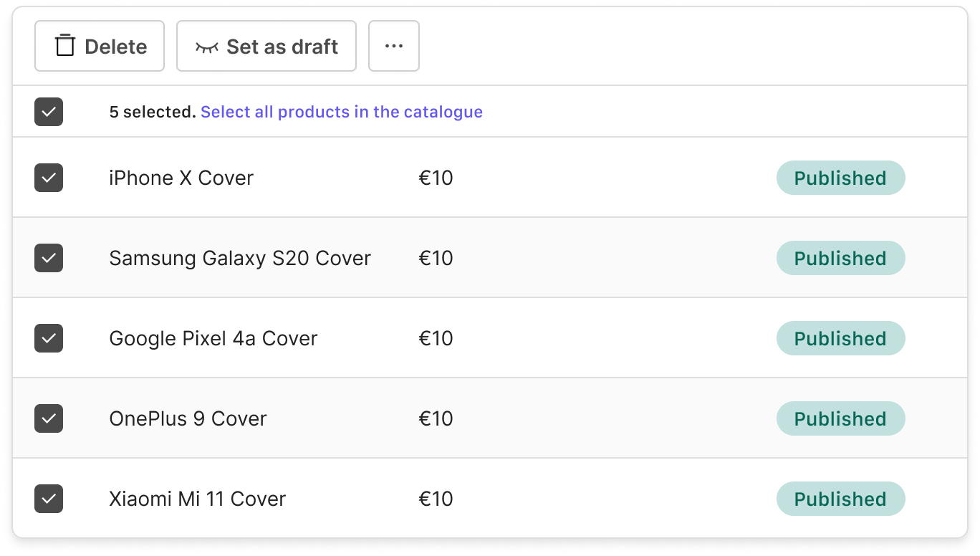Screen dimensions: 980x556
Task: Click the Xiaomi Mi 11 Cover name
Action: (197, 499)
